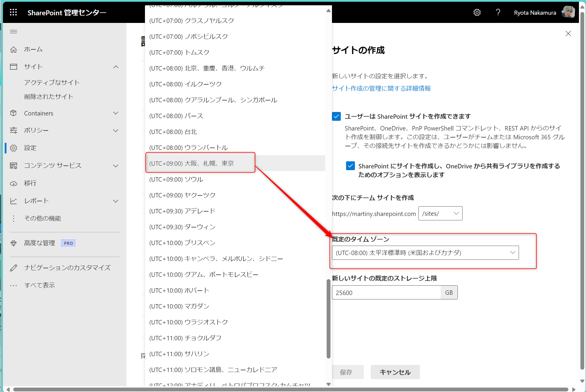
Task: Open the Microsoft 365 app launcher
Action: tap(13, 12)
